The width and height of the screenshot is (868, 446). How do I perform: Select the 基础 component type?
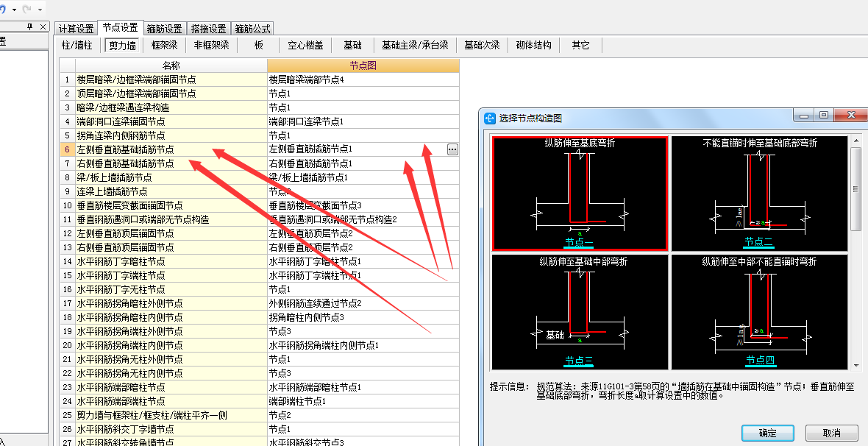click(x=352, y=46)
